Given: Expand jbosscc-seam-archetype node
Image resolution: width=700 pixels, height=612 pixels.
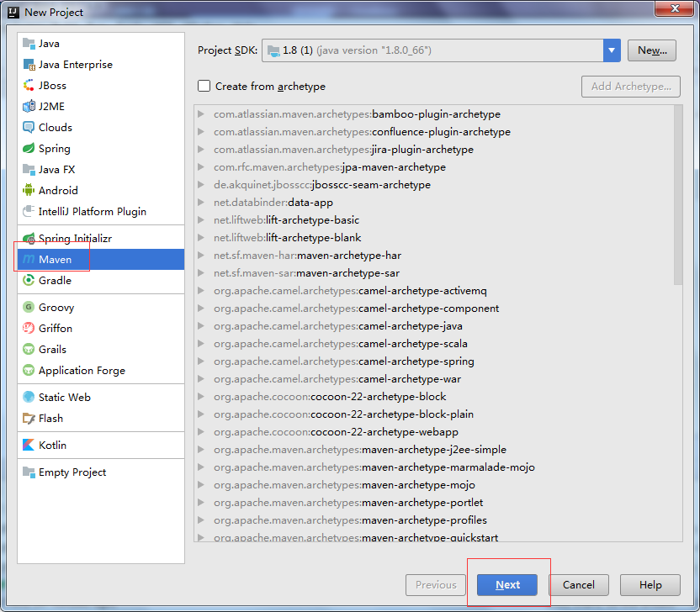Looking at the screenshot, I should [201, 185].
